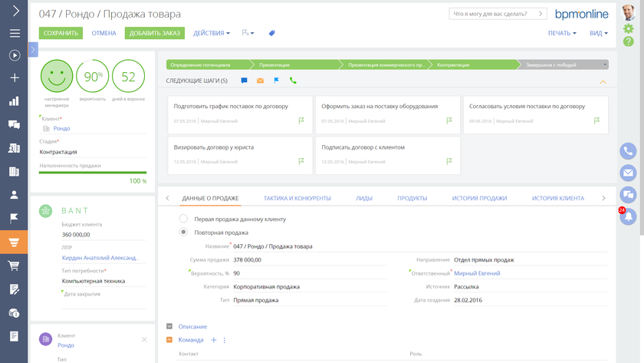Open the system designer gear icon

tap(629, 29)
